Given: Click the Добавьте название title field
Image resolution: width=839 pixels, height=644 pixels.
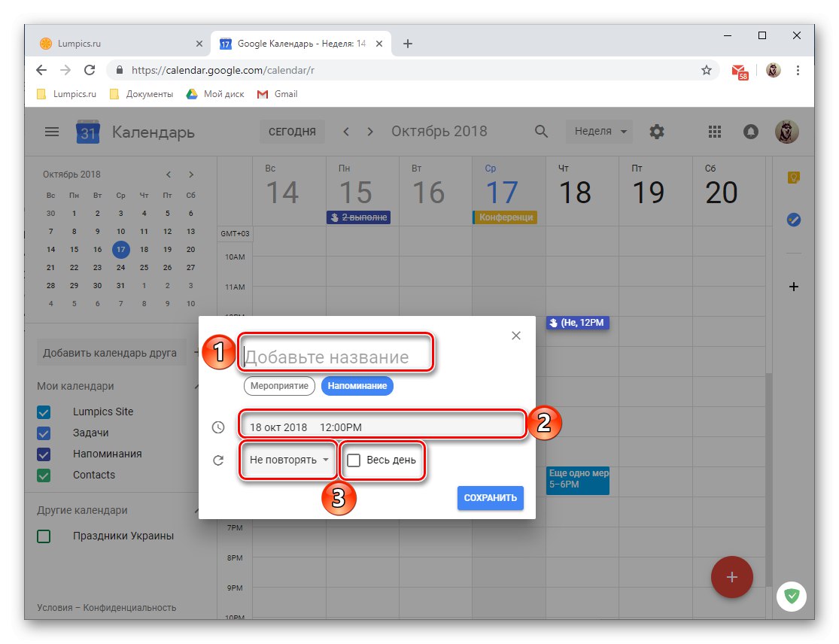Looking at the screenshot, I should point(336,353).
